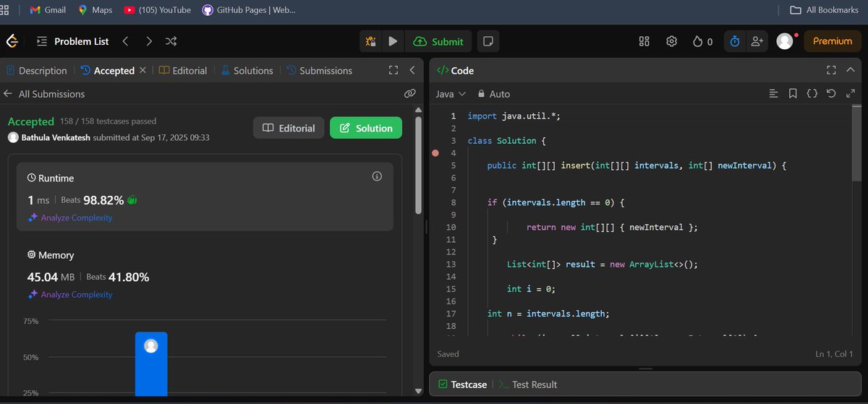
Task: Go back to All Submissions
Action: pyautogui.click(x=44, y=94)
